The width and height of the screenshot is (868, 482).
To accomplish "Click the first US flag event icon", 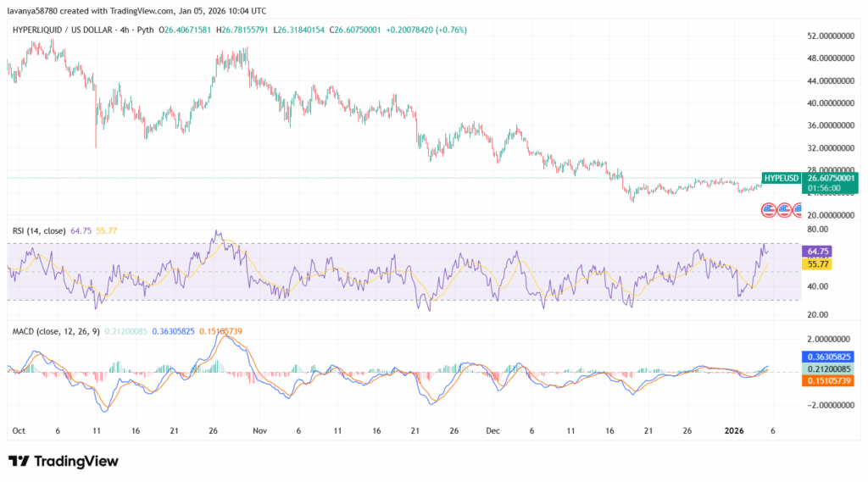I will 770,208.
